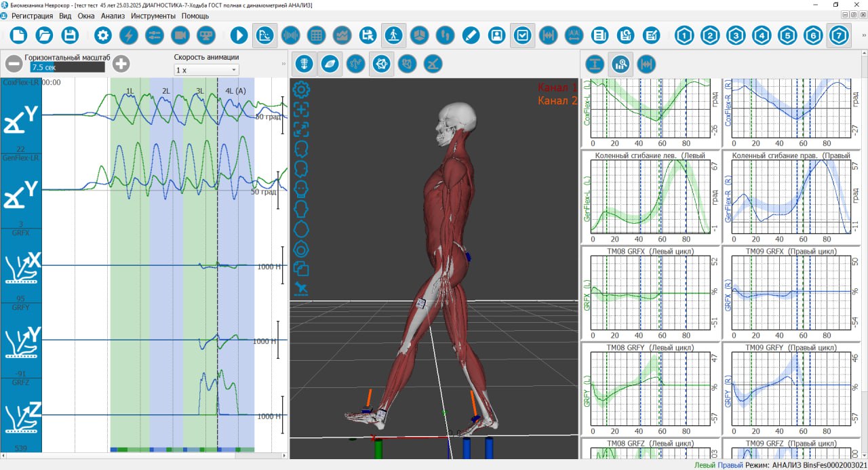Open the Анализ menu
The height and width of the screenshot is (470, 868).
point(113,16)
